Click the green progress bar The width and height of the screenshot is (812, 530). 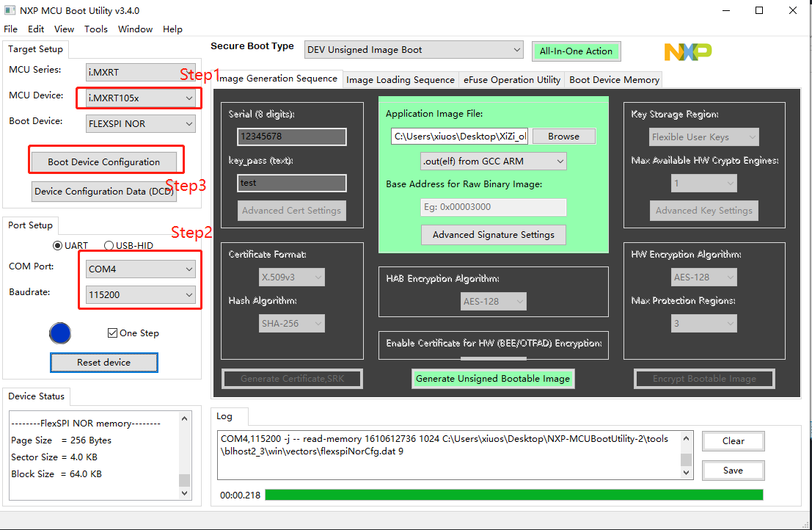(513, 495)
